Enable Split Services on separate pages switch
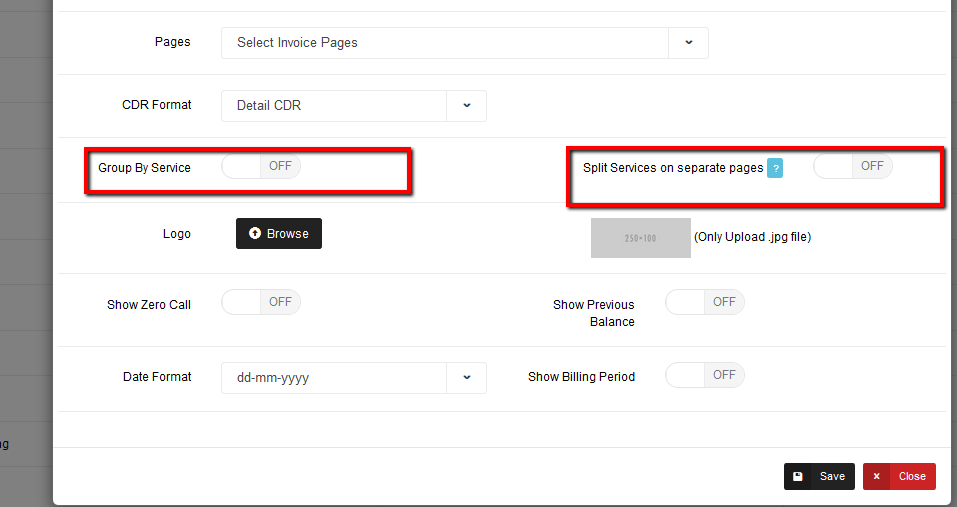Image resolution: width=957 pixels, height=507 pixels. click(852, 166)
